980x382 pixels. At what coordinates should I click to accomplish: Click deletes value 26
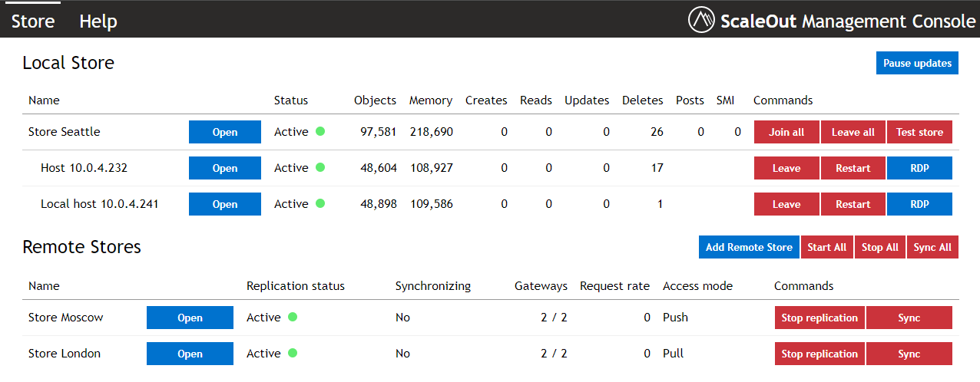[657, 132]
